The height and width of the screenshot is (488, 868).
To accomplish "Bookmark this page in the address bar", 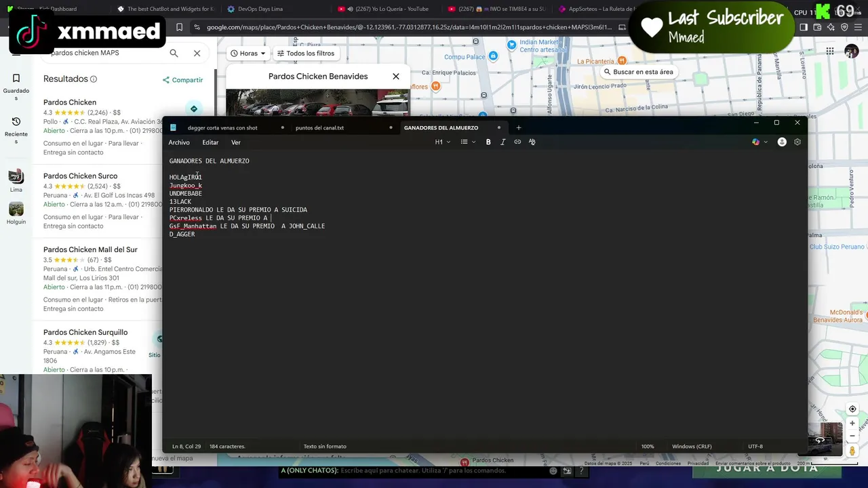I will coord(179,27).
